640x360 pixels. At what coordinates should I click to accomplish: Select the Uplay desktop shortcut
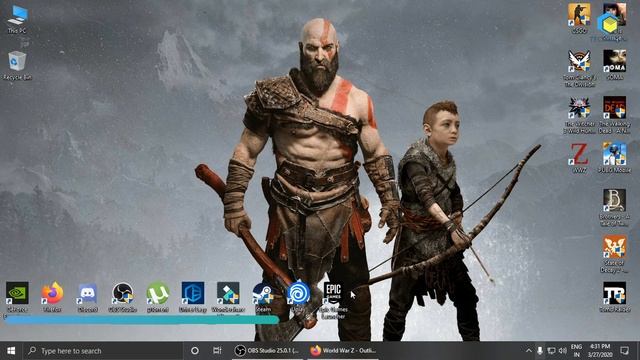(x=298, y=296)
